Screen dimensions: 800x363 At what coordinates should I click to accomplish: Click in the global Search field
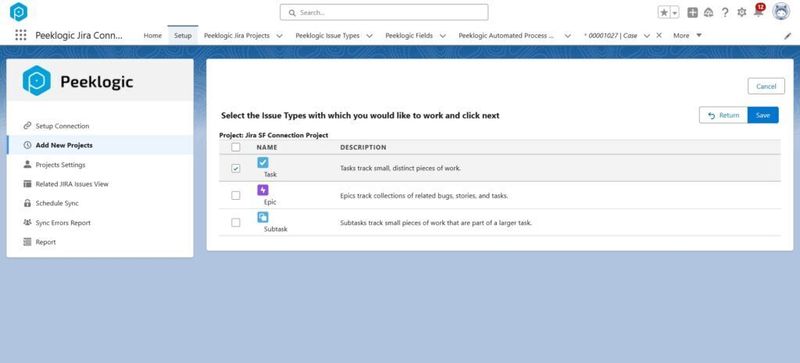(x=384, y=12)
